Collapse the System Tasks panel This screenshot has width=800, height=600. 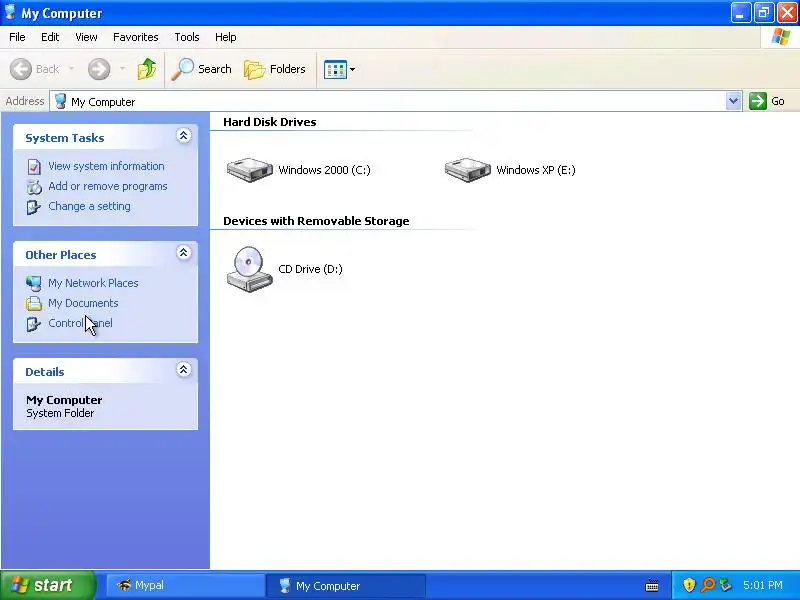184,136
